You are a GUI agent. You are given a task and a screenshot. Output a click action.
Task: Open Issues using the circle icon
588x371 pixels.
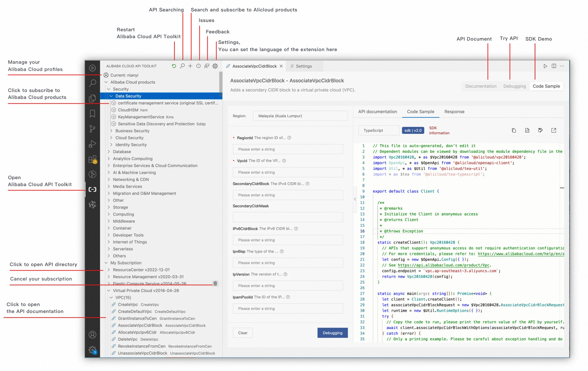pyautogui.click(x=198, y=66)
